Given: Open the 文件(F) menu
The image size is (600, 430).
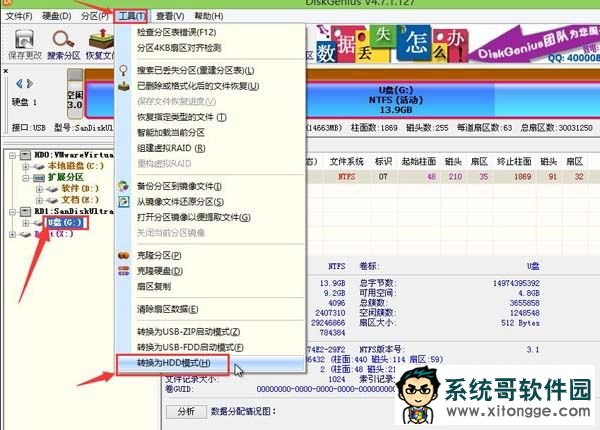Looking at the screenshot, I should pyautogui.click(x=19, y=16).
